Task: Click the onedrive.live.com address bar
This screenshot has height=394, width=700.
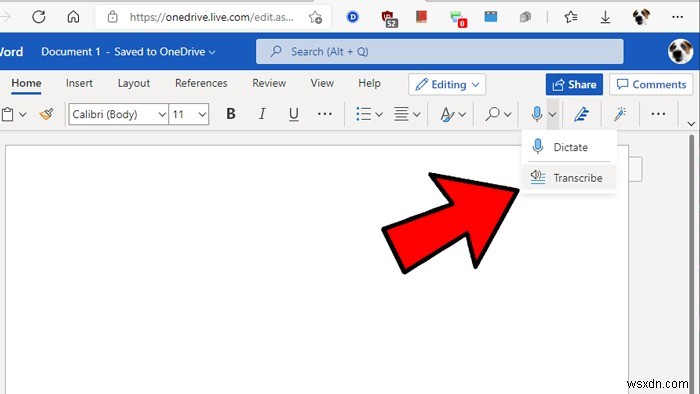Action: tap(212, 17)
